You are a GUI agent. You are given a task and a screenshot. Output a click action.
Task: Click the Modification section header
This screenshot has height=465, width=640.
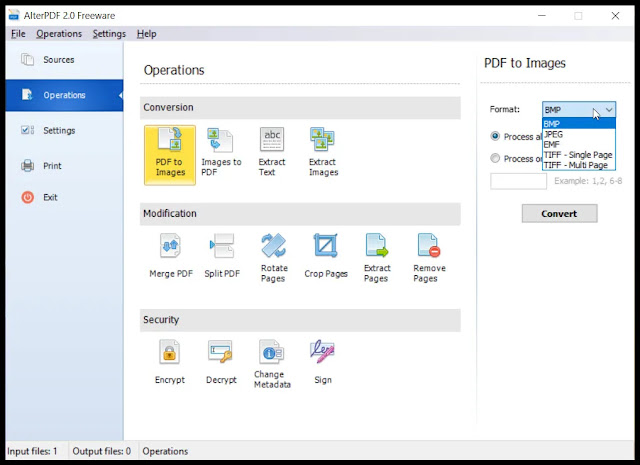(x=300, y=214)
